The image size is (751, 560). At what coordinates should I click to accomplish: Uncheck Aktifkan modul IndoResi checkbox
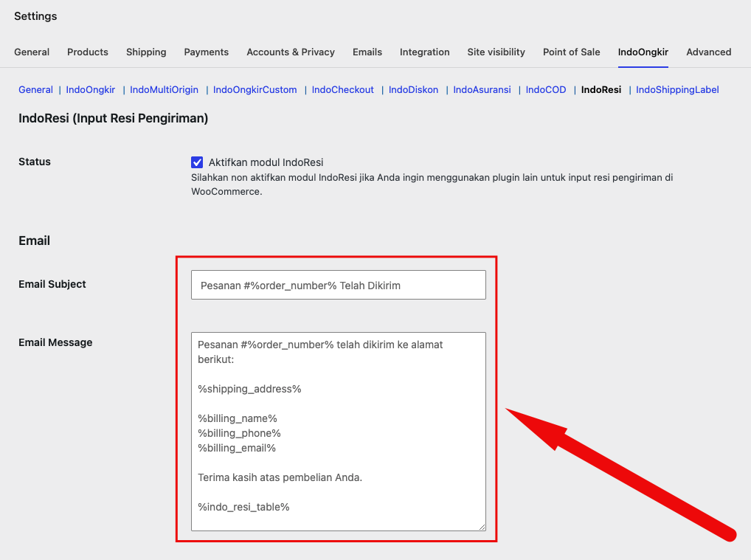pyautogui.click(x=197, y=162)
